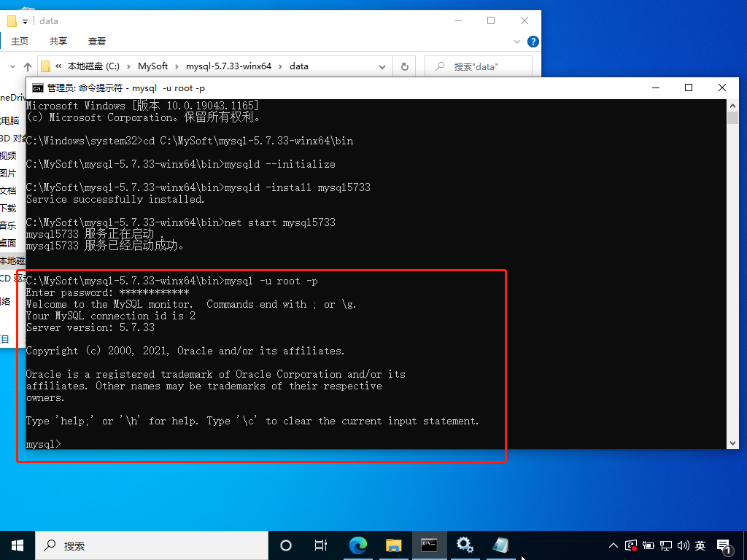Click the mysql> prompt line
The height and width of the screenshot is (560, 747).
(43, 444)
